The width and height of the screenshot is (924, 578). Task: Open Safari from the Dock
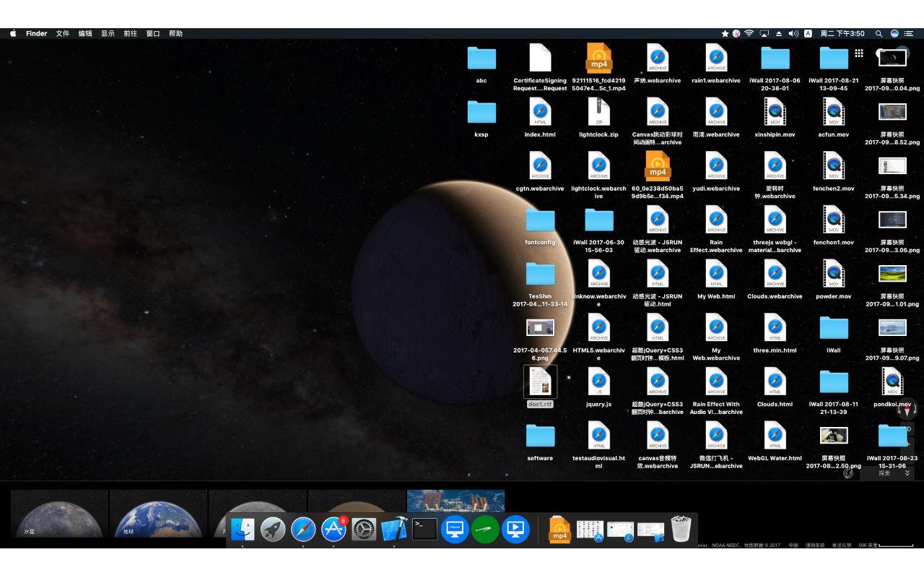coord(302,529)
